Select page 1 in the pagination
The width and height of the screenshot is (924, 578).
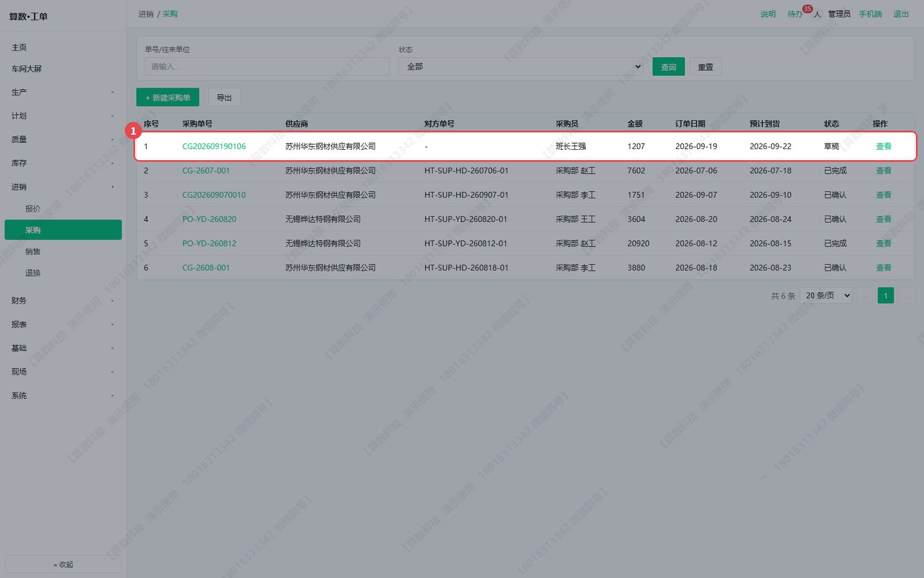[886, 296]
